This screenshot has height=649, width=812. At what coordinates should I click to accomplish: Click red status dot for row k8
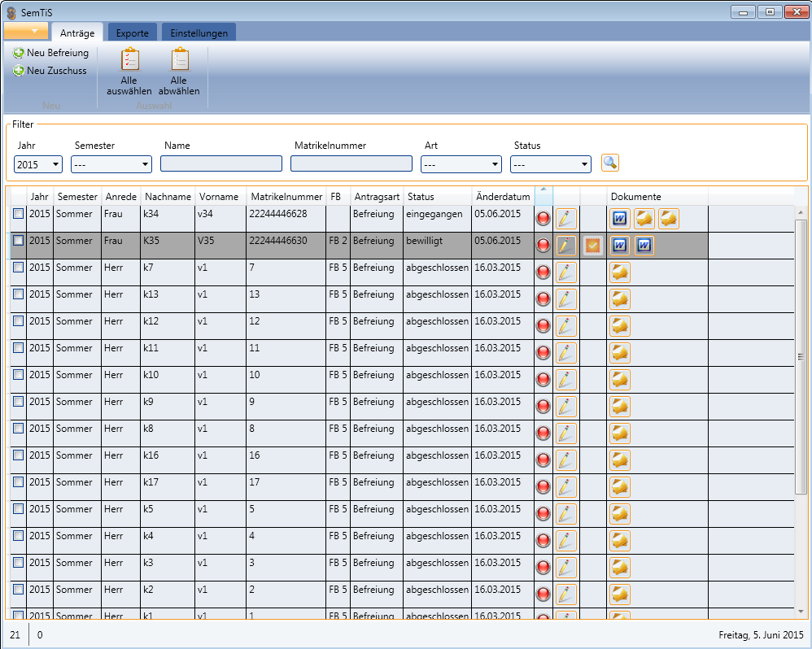544,433
